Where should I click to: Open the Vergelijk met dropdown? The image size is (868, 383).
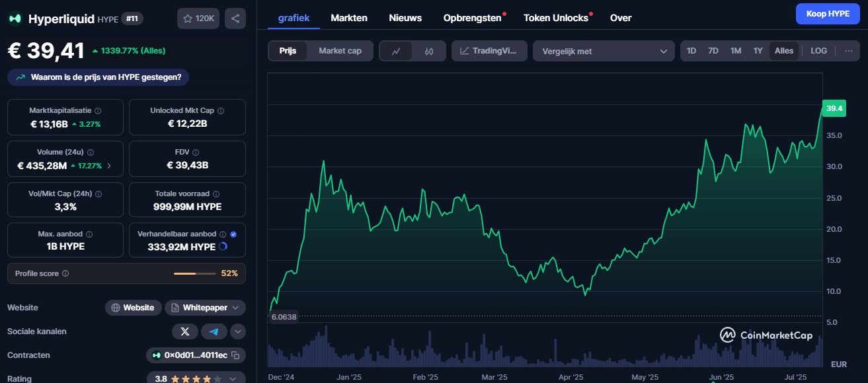point(602,50)
